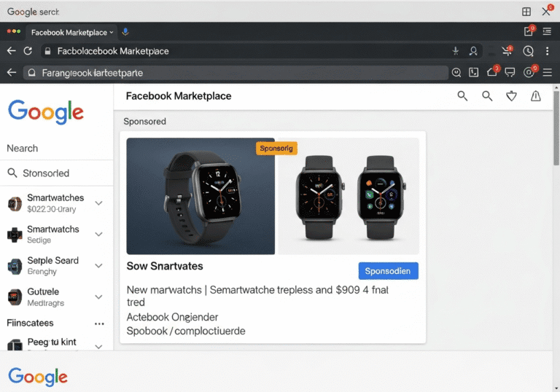Open the history clock icon
This screenshot has width=560, height=392.
tap(528, 51)
